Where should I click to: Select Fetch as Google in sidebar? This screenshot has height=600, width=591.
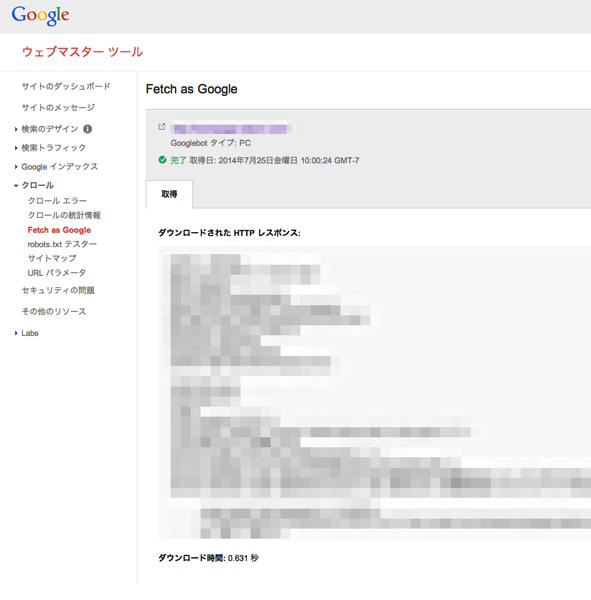[59, 230]
